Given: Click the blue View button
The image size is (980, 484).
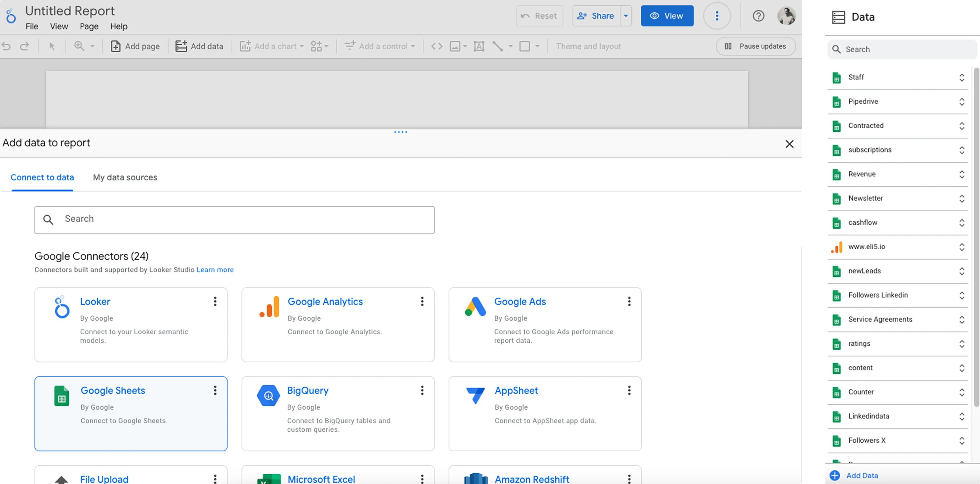Looking at the screenshot, I should click(x=667, y=16).
